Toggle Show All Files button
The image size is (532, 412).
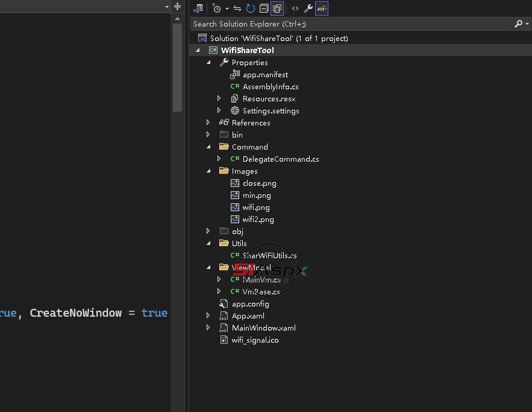point(277,8)
